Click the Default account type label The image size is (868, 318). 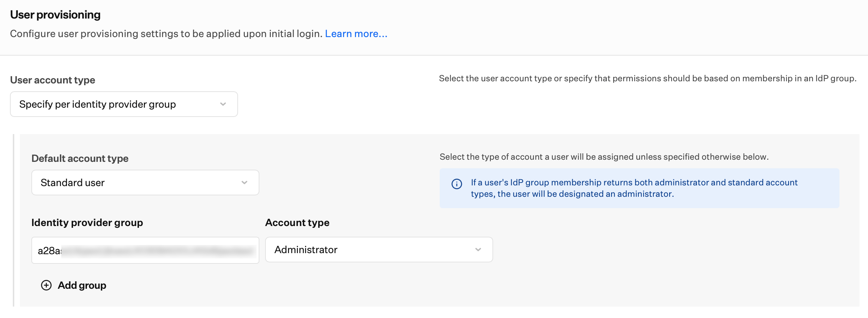pos(80,158)
